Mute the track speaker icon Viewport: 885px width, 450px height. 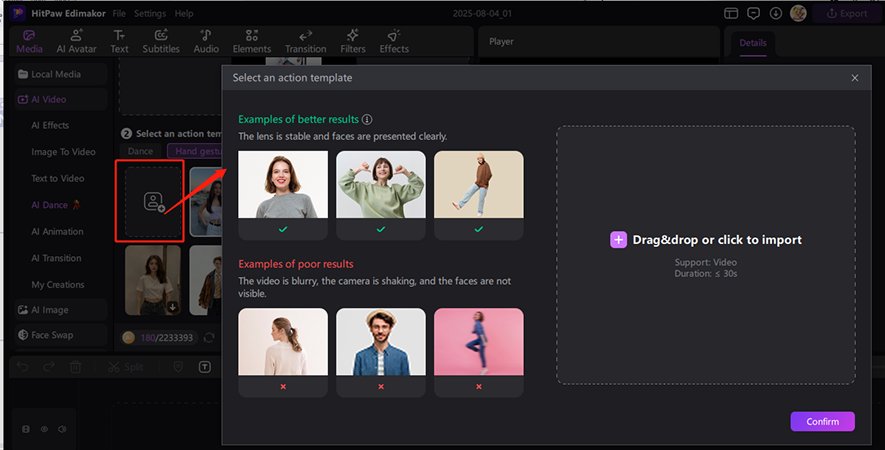[62, 429]
